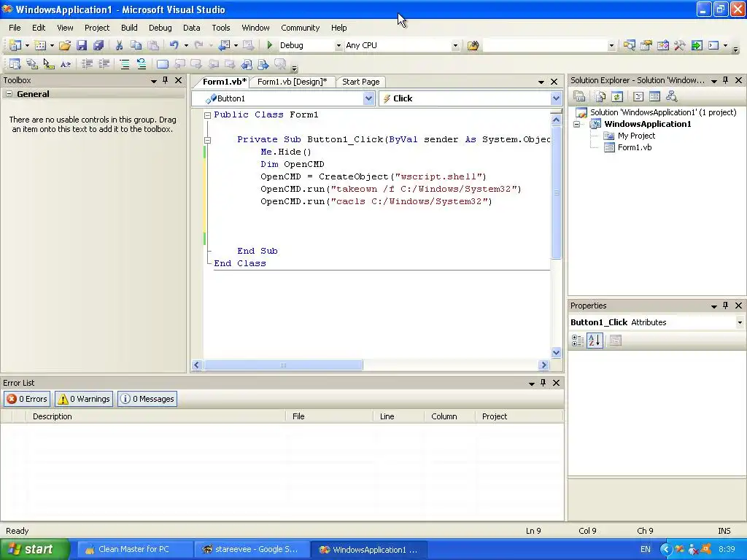Comment out the selected lines icon
This screenshot has width=747, height=560.
[125, 64]
